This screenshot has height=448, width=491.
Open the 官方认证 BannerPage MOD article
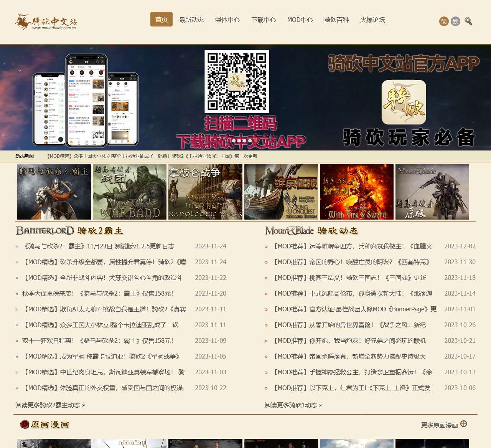point(355,309)
